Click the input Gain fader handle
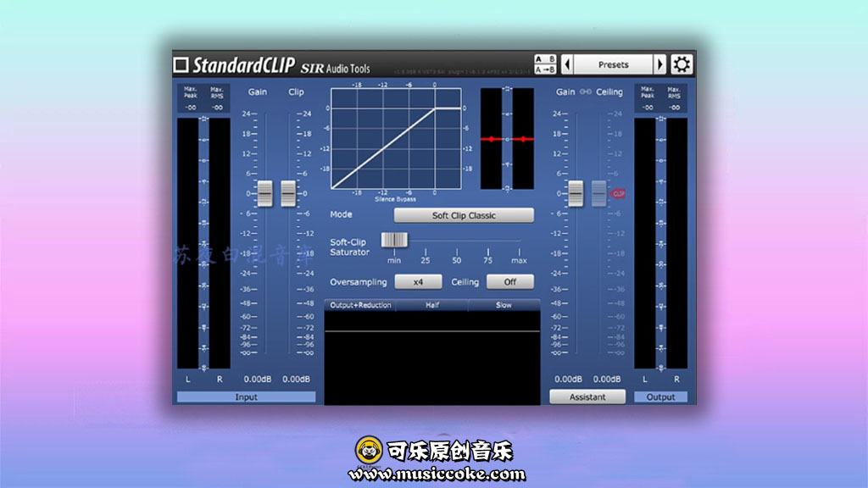This screenshot has height=488, width=868. pyautogui.click(x=265, y=194)
